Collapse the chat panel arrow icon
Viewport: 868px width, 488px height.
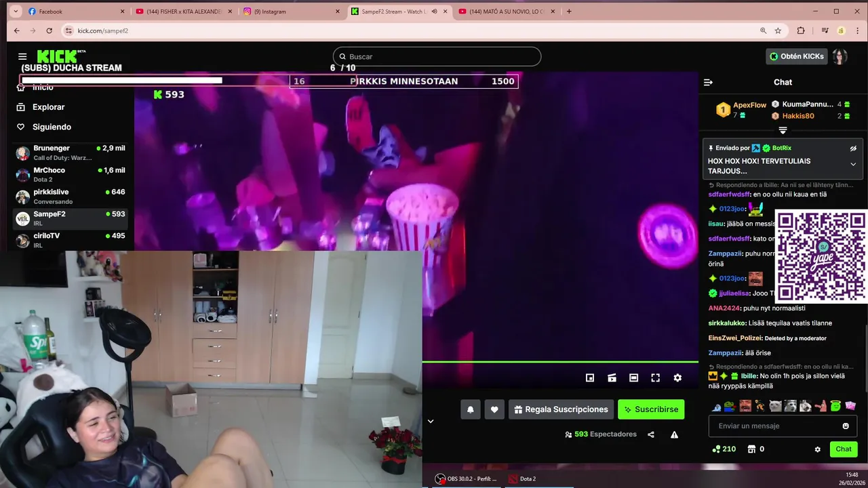point(708,82)
